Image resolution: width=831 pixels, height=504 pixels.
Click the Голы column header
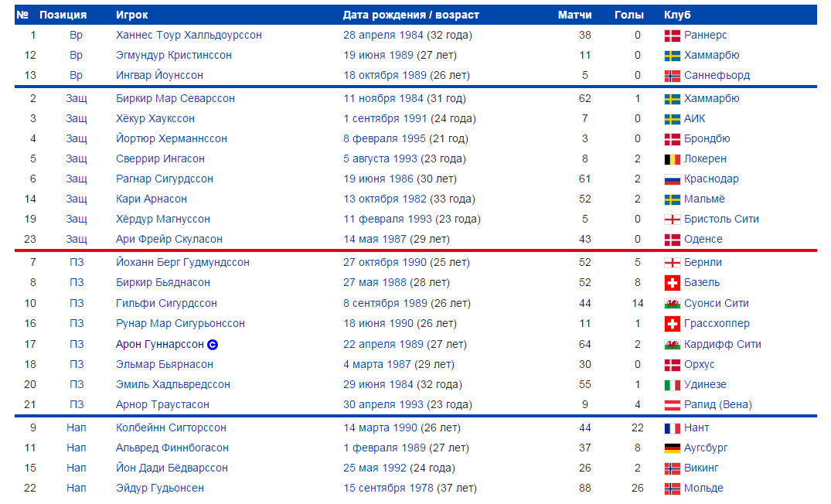[x=629, y=15]
